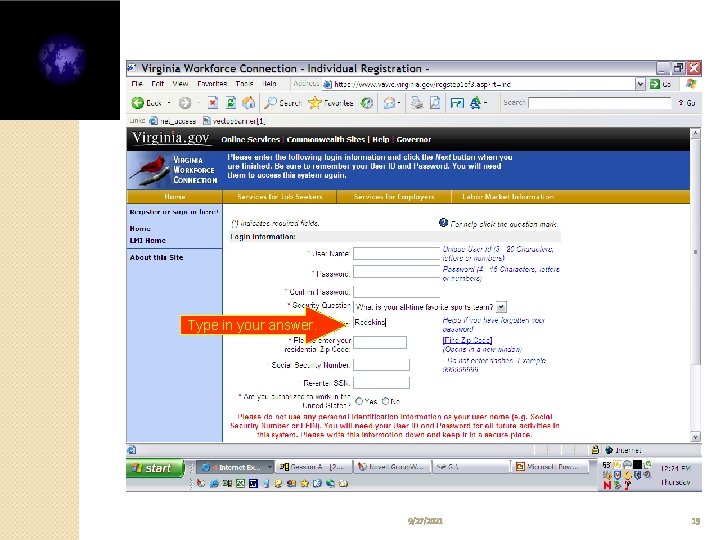Open Services for Job Seekers tab
720x540 pixels.
pos(280,197)
